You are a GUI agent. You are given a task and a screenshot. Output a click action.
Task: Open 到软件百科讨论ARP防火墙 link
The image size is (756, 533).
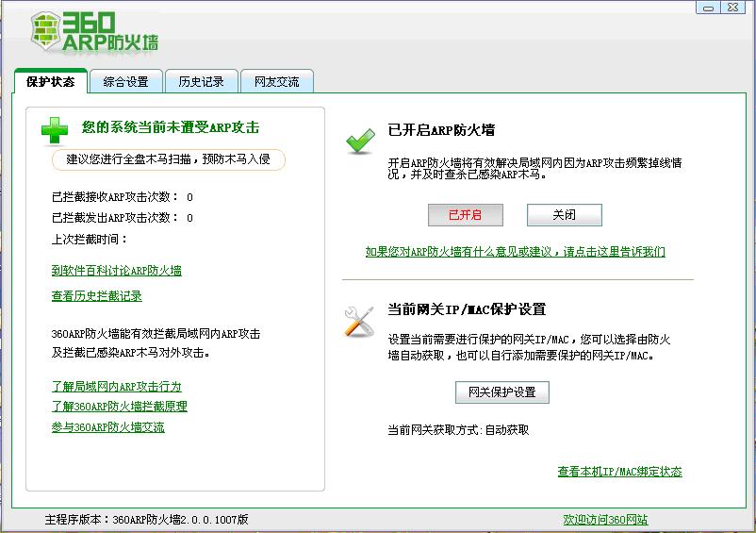click(116, 271)
